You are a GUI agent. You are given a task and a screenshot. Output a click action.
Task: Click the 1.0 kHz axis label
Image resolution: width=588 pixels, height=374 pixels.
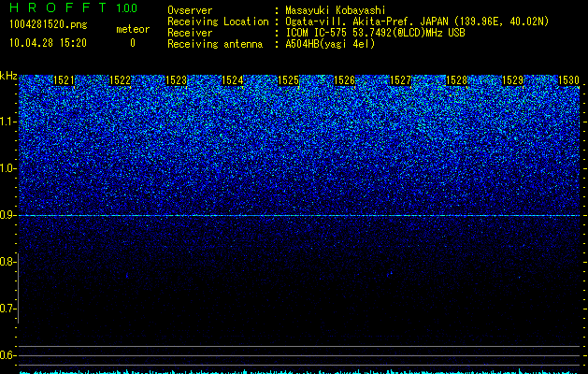click(x=7, y=168)
